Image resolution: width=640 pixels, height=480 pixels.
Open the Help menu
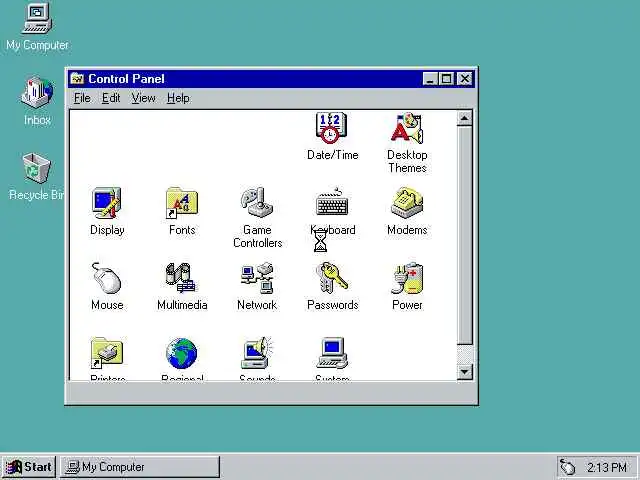click(178, 98)
